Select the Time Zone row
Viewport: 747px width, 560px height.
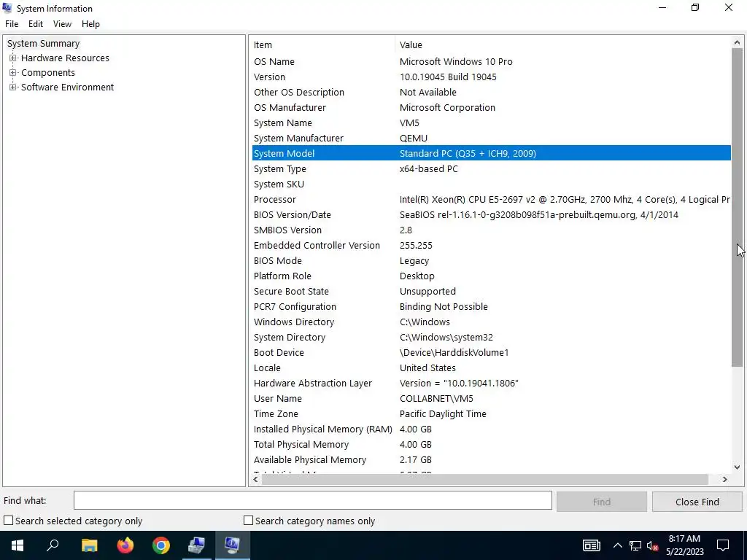click(x=491, y=414)
